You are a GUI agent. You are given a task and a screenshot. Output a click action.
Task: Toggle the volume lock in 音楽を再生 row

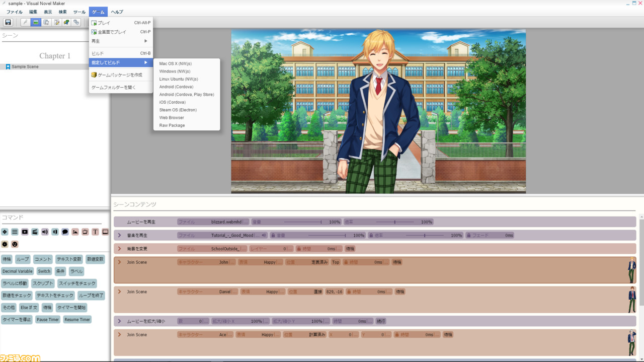click(x=273, y=235)
